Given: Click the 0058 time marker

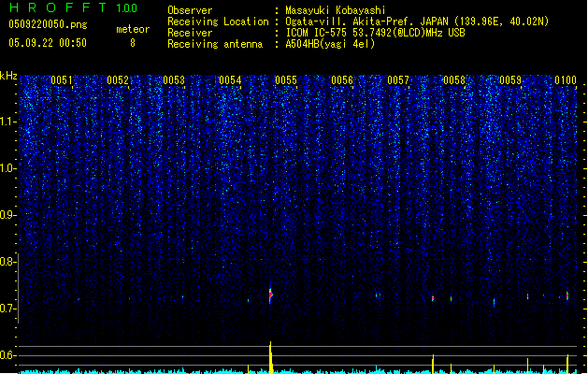Looking at the screenshot, I should point(454,80).
